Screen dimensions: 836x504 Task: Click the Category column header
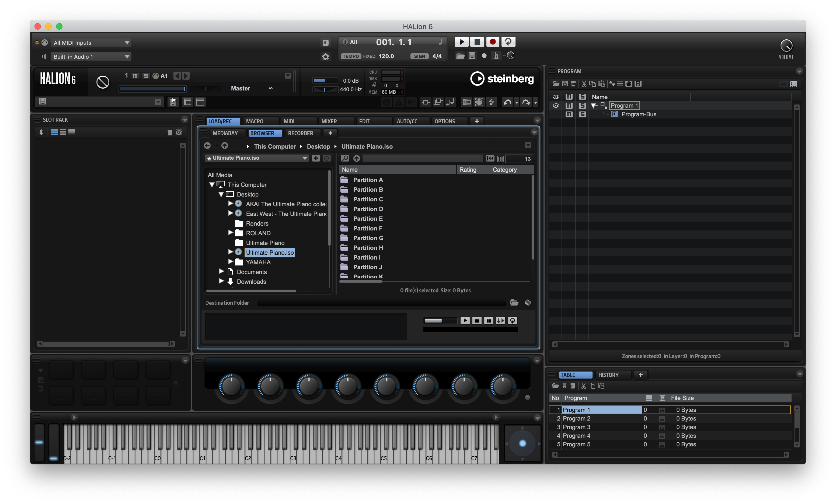click(x=512, y=170)
